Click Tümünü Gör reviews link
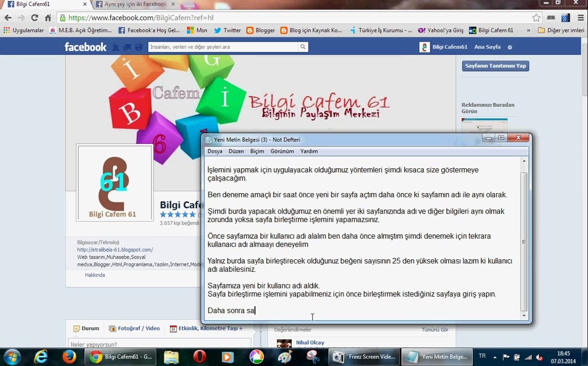 (435, 329)
